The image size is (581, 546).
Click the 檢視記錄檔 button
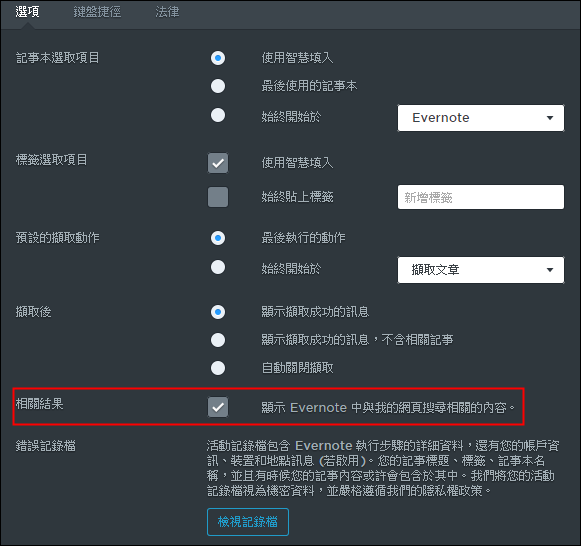pyautogui.click(x=248, y=522)
